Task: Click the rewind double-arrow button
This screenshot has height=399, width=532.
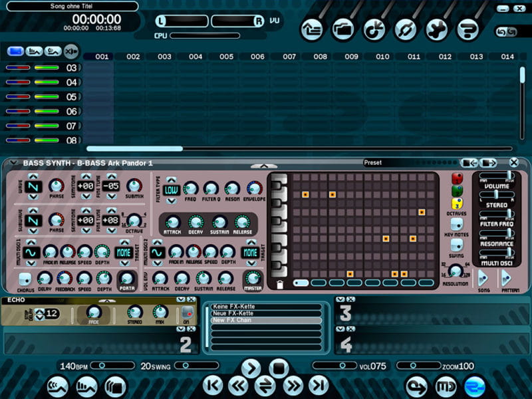Action: 238,386
